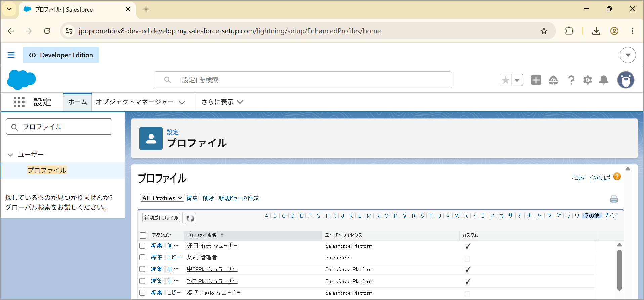Expand the さらに表示 menu
Image resolution: width=644 pixels, height=300 pixels.
tap(222, 102)
